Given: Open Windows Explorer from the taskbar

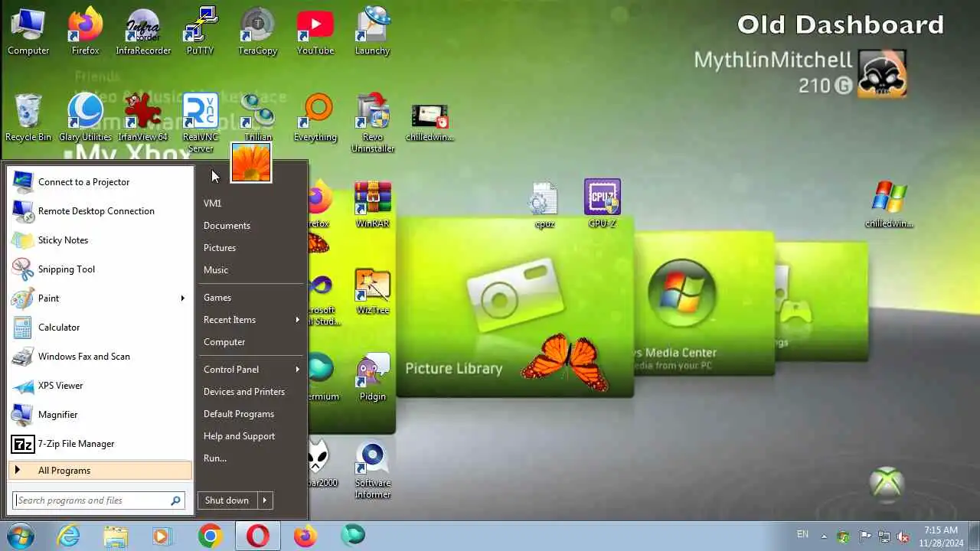Looking at the screenshot, I should tap(116, 536).
